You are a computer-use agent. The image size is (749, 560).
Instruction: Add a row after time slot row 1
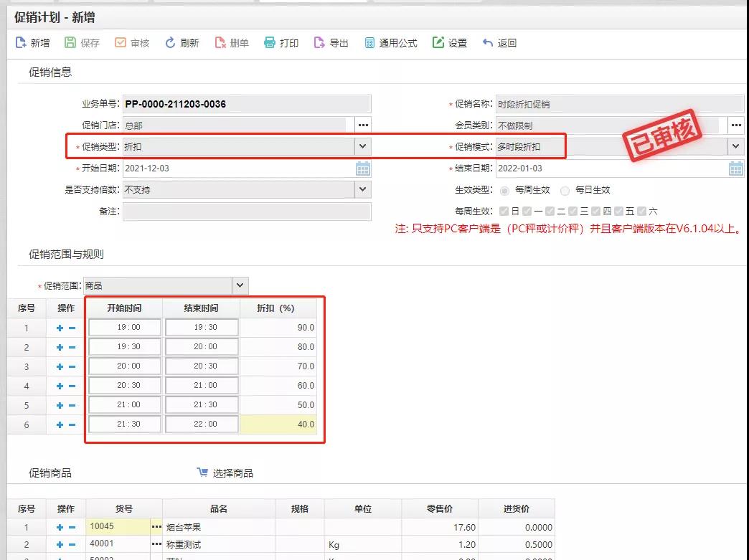click(x=60, y=328)
